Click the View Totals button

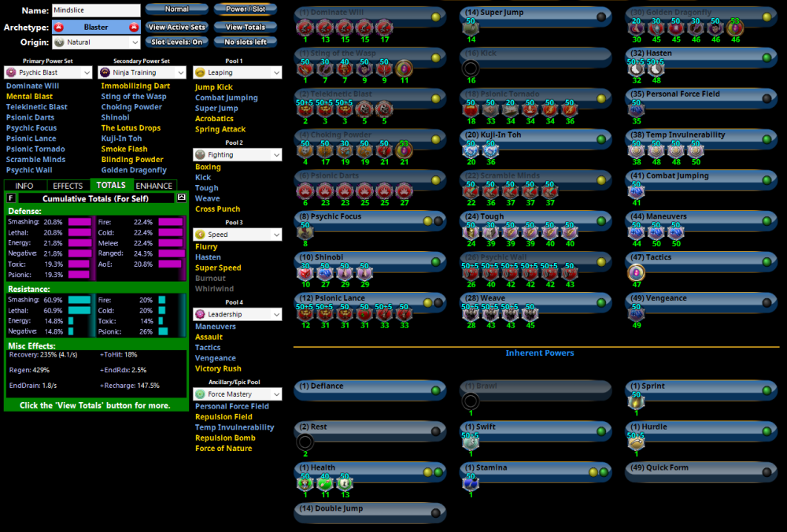click(x=245, y=27)
